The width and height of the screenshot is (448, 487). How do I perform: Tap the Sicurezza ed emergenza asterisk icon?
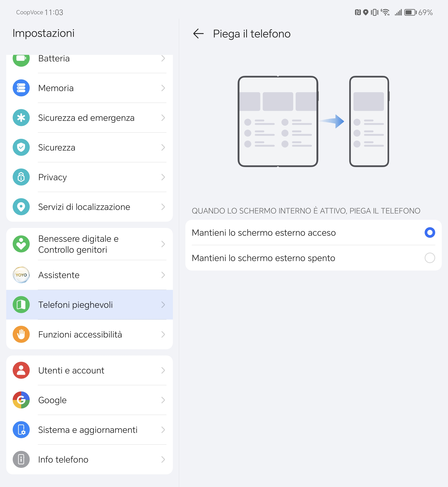click(x=21, y=118)
